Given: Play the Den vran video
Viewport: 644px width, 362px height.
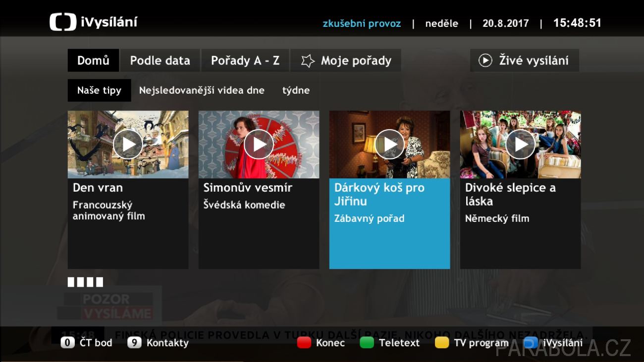Looking at the screenshot, I should (x=128, y=144).
